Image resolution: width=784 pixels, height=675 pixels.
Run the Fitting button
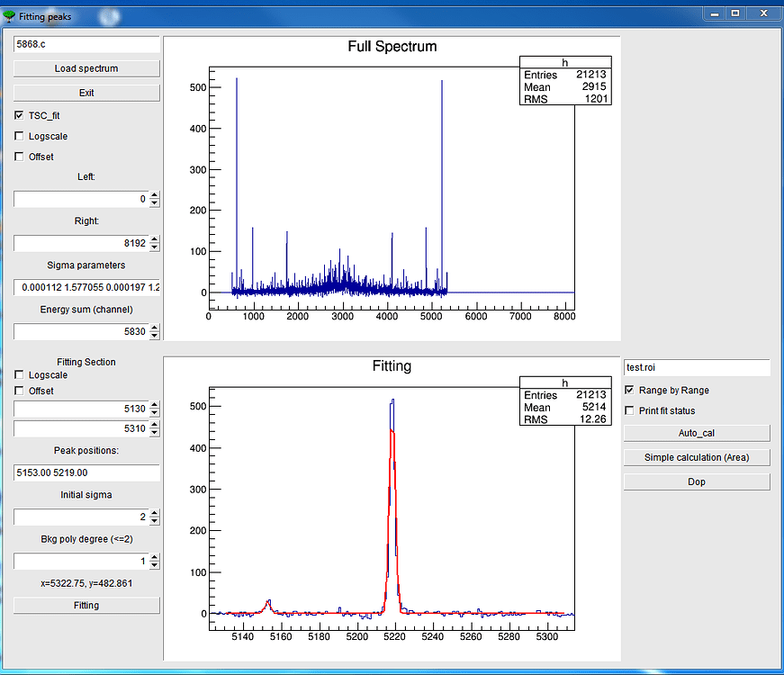pos(86,606)
